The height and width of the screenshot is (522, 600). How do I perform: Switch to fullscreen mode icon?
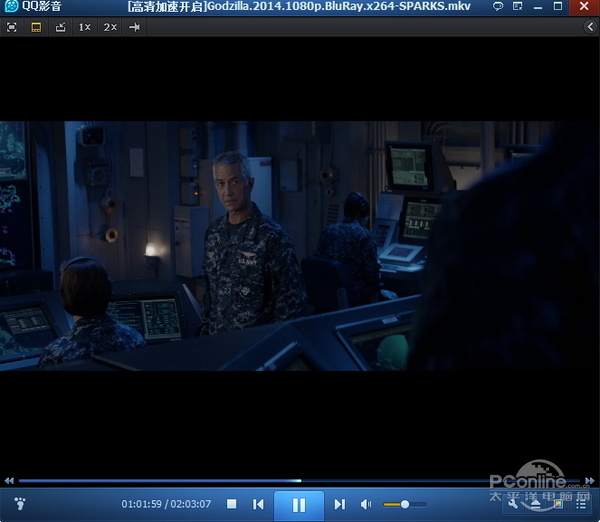click(x=12, y=27)
